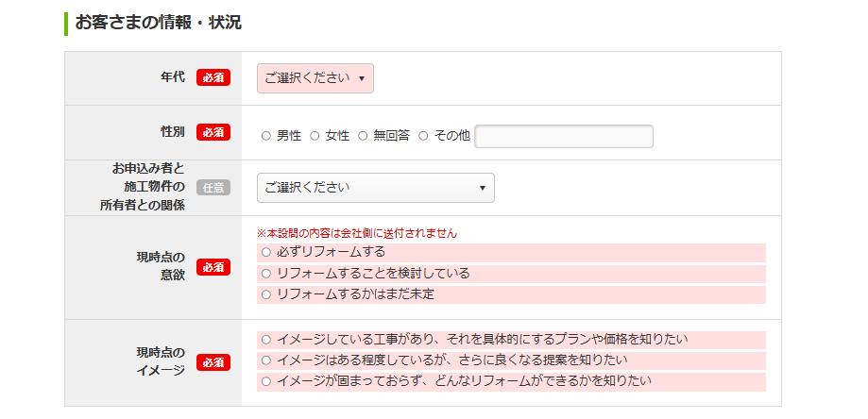The height and width of the screenshot is (419, 868).
Task: Click the 必須 badge beside 現時点のイメージ
Action: pyautogui.click(x=213, y=362)
